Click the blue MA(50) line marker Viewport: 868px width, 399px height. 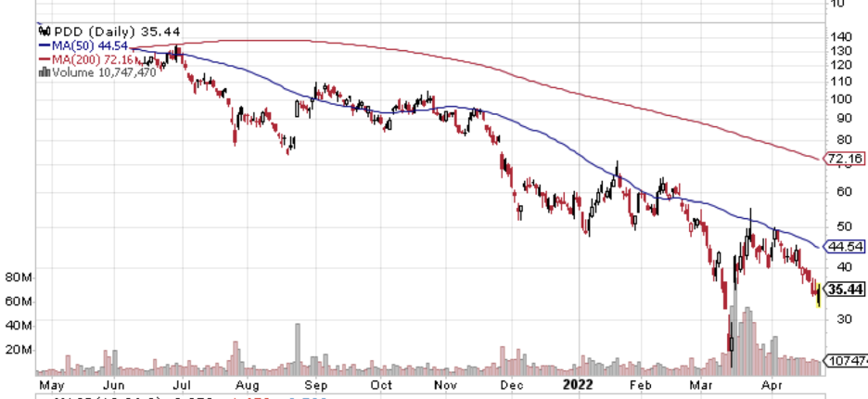coord(45,46)
